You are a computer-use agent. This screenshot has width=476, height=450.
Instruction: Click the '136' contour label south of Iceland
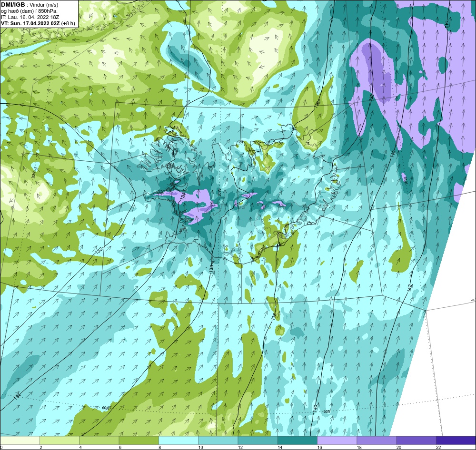coord(211,268)
